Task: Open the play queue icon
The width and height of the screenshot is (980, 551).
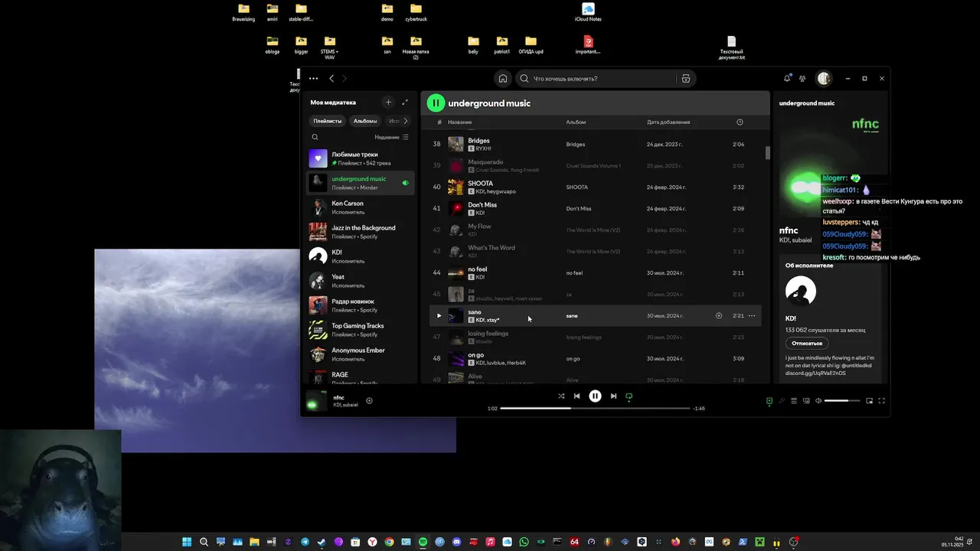Action: (794, 401)
